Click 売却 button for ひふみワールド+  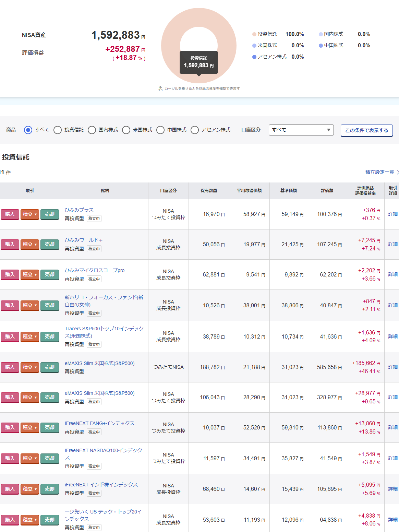(50, 244)
